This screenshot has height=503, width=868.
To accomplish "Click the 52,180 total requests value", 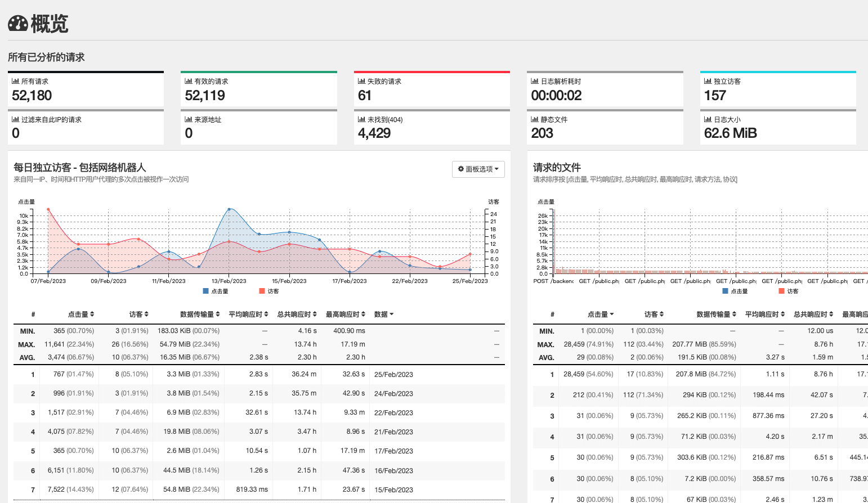I will click(32, 96).
